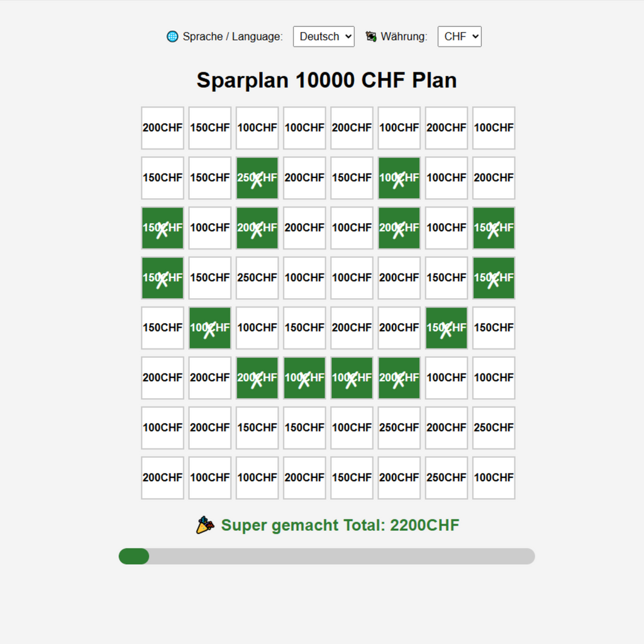Image resolution: width=644 pixels, height=644 pixels.
Task: Toggle the top-left 200CHF savings cell
Action: pos(162,128)
